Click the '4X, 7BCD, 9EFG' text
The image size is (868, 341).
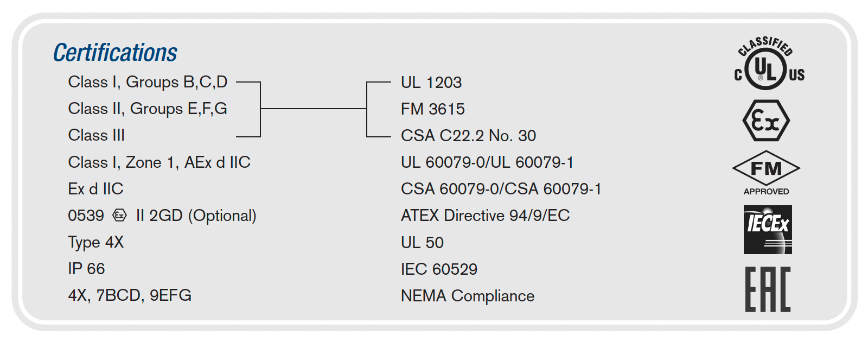[x=130, y=295]
